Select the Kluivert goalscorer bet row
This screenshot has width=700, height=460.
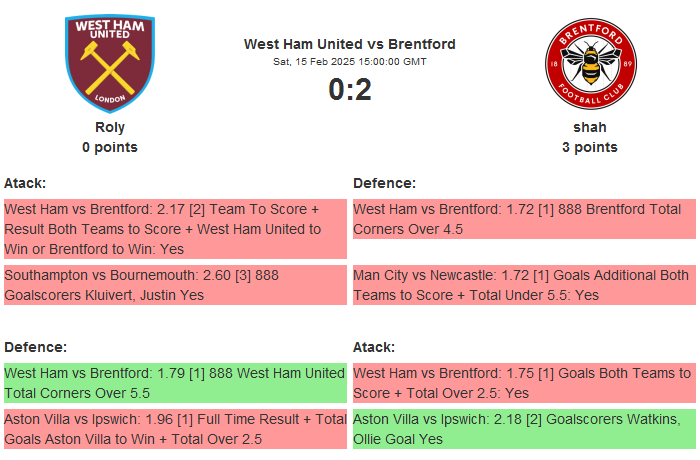tap(175, 284)
